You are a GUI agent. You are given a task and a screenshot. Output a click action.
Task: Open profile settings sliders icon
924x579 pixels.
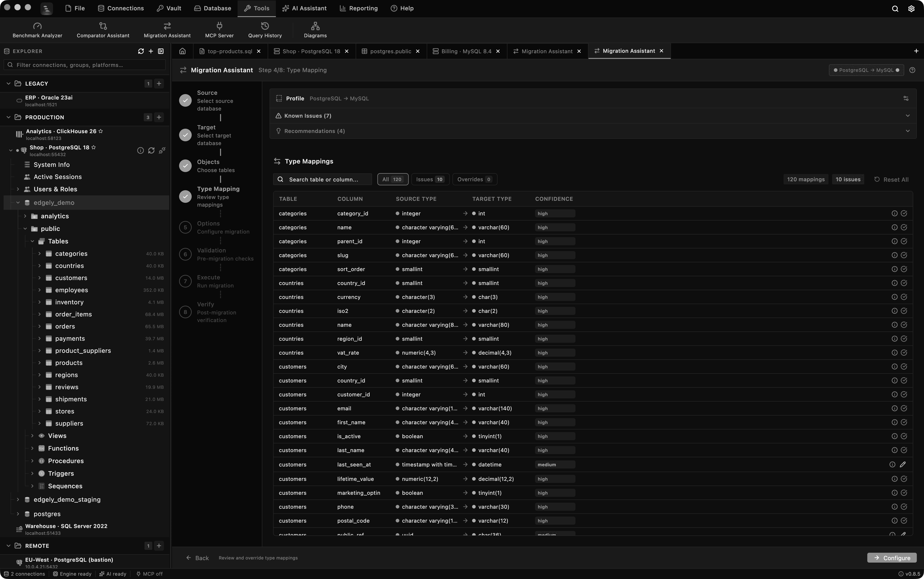[x=906, y=98]
